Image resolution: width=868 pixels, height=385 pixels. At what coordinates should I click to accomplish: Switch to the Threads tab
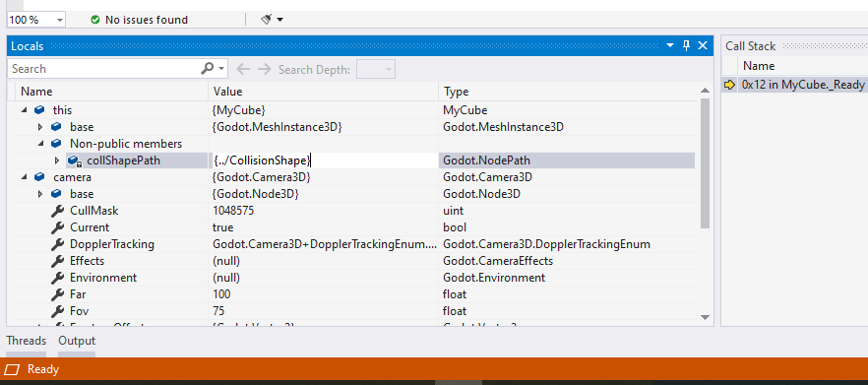click(26, 341)
